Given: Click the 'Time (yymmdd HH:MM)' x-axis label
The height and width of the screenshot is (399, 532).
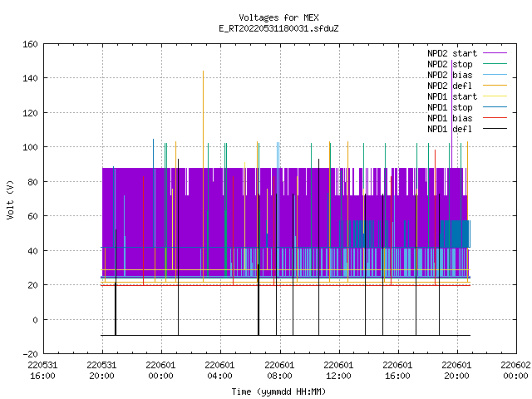Looking at the screenshot, I should pos(278,392).
